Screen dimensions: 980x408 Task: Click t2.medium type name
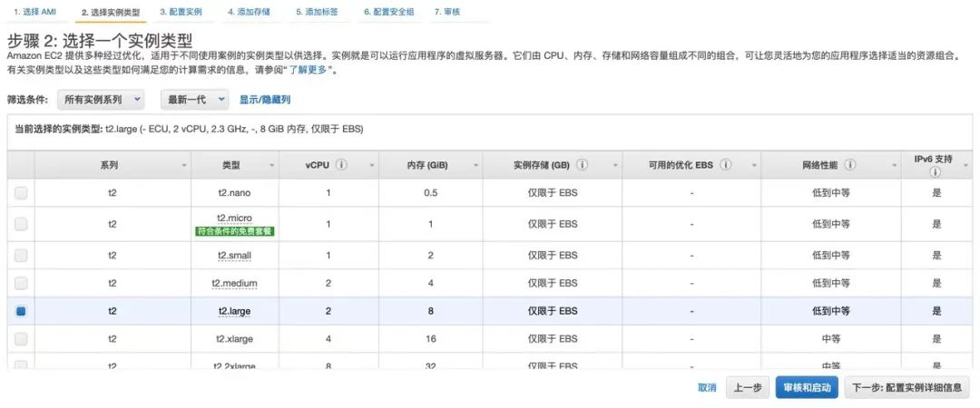(x=234, y=283)
